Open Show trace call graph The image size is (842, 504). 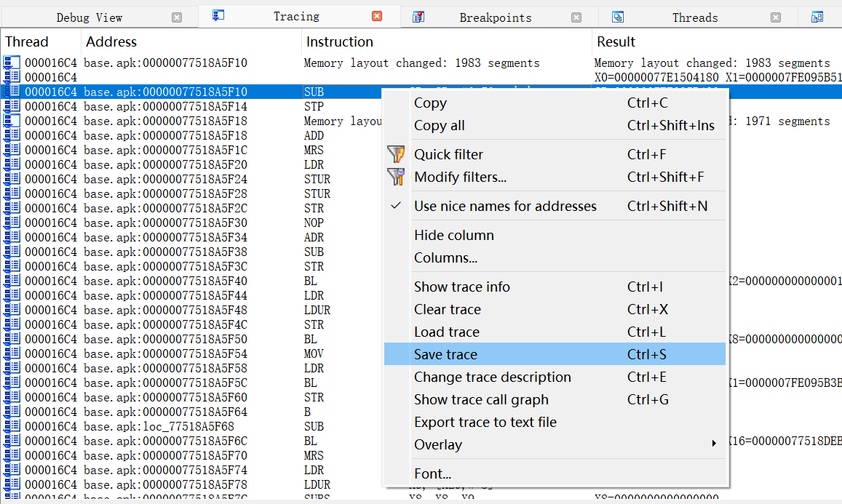pyautogui.click(x=555, y=399)
